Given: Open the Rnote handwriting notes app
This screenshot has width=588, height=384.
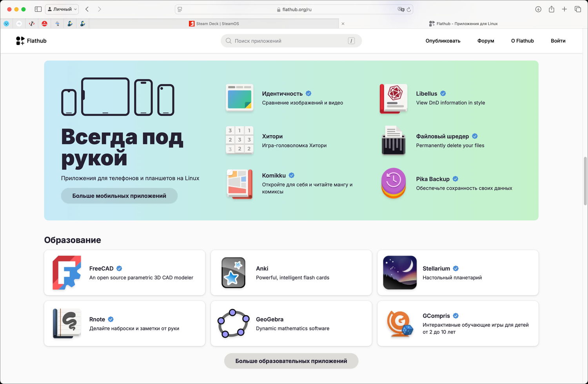Looking at the screenshot, I should tap(66, 324).
